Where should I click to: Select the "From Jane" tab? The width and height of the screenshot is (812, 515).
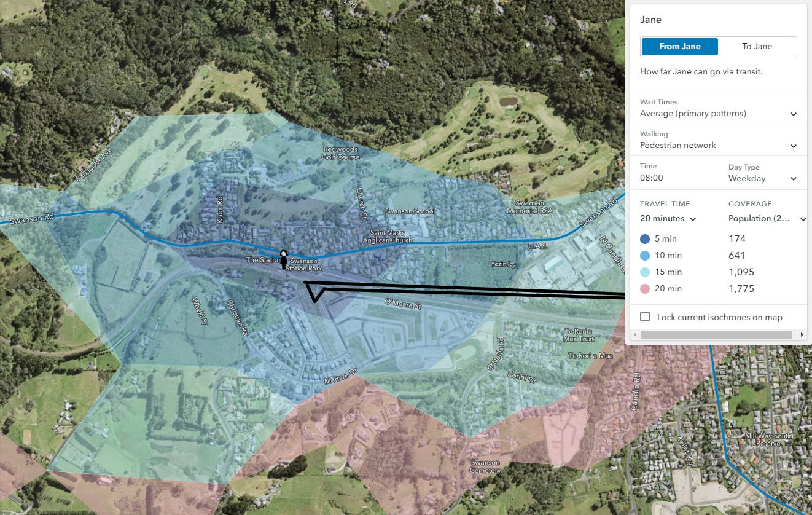679,46
